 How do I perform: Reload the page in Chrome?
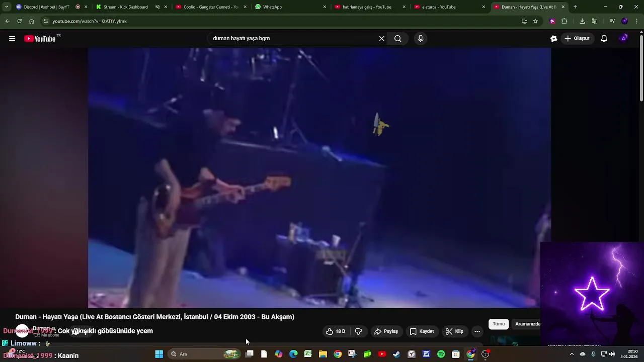[x=19, y=21]
